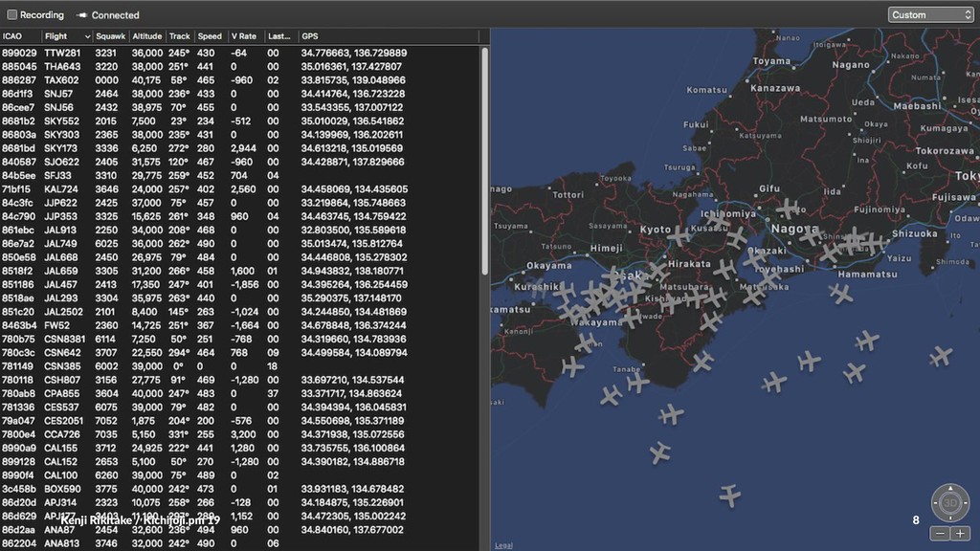Select the JAL2502 flight row
The width and height of the screenshot is (980, 551).
(x=240, y=312)
